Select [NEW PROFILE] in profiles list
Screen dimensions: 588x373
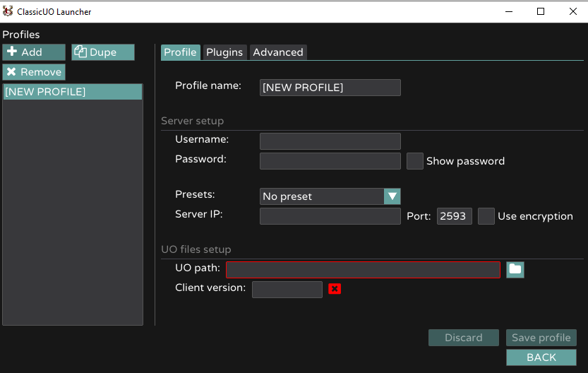click(x=73, y=92)
